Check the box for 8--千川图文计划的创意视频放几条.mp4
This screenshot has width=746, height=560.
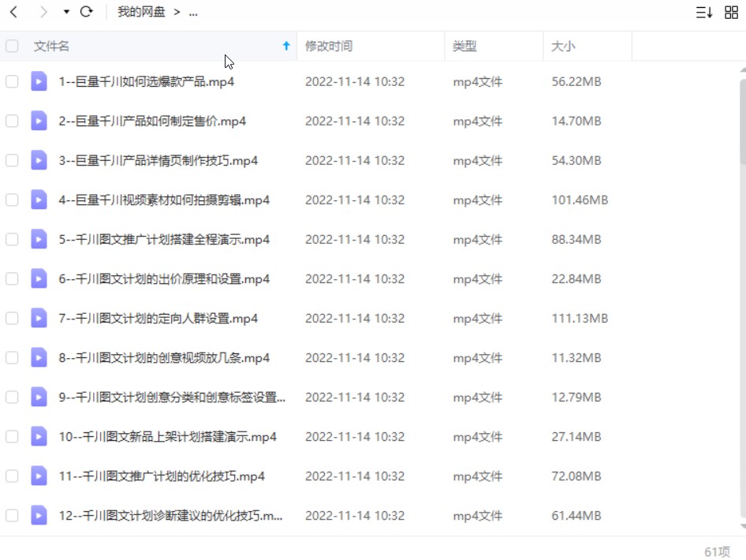point(12,358)
